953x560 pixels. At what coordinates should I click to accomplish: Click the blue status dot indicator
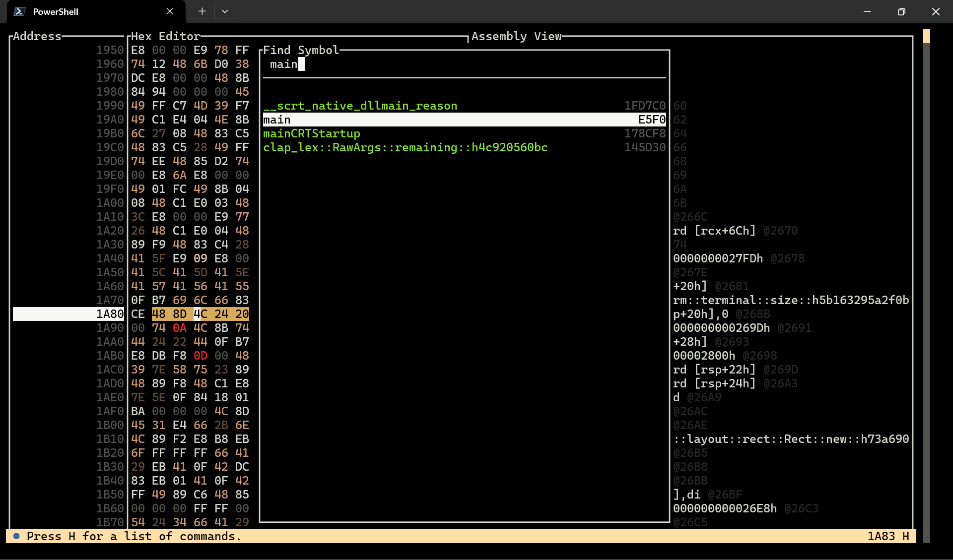(x=16, y=536)
